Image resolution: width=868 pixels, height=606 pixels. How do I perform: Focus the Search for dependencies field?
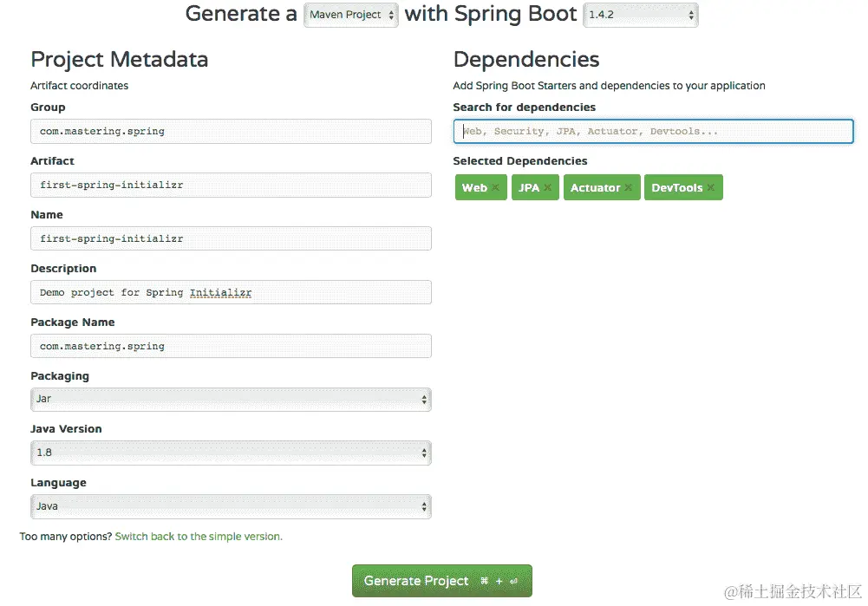(653, 132)
